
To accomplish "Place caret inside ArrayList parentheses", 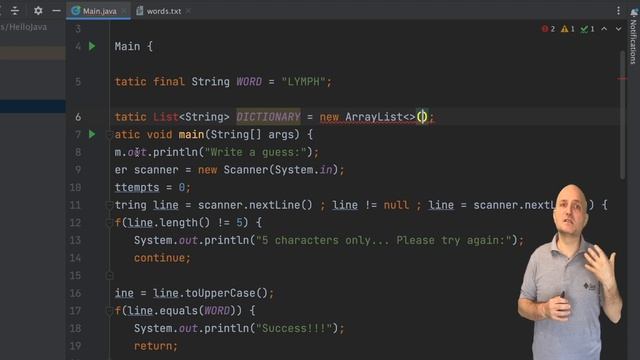I will tap(422, 117).
